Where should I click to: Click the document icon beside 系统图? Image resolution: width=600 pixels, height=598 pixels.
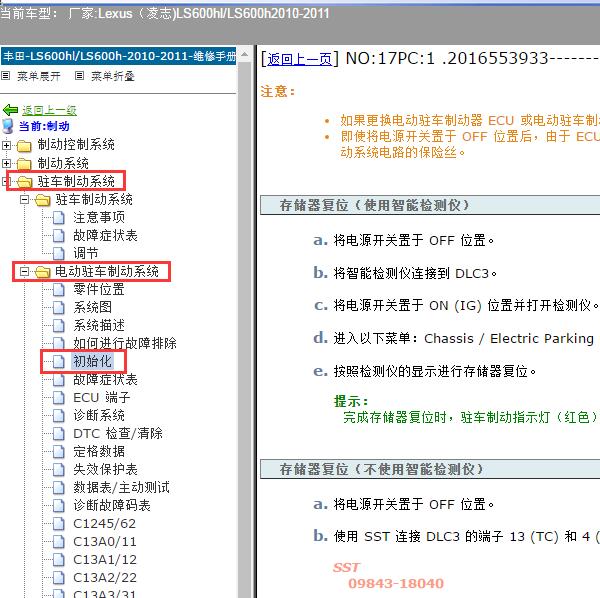(x=59, y=307)
